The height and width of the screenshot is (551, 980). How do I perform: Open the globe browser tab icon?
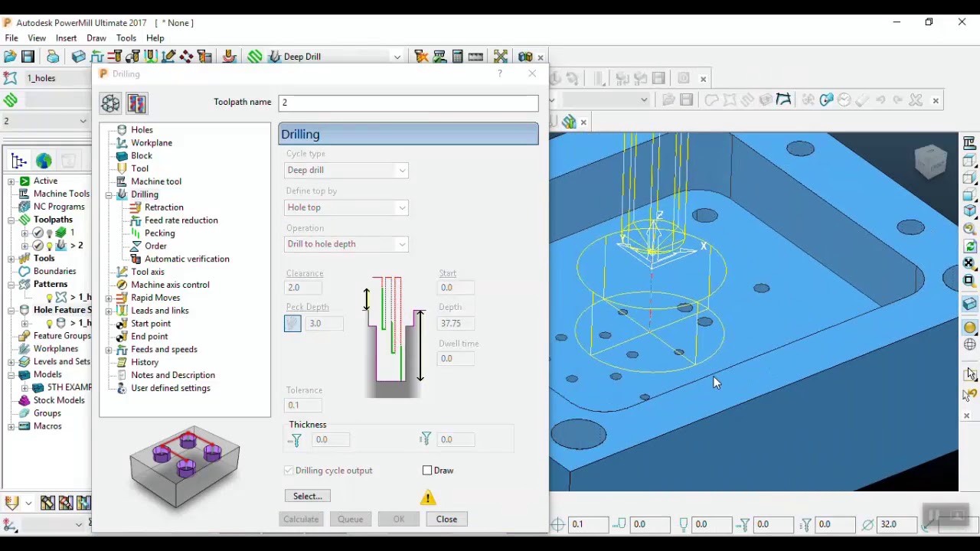click(44, 161)
